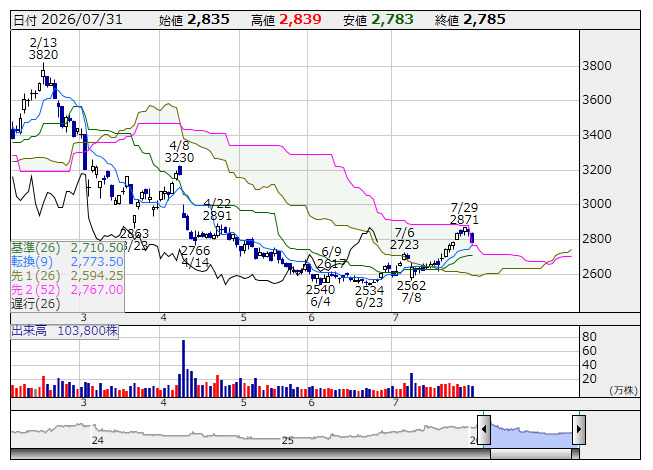This screenshot has width=653, height=470.
Task: Click the 3000 price axis label
Action: pyautogui.click(x=597, y=204)
